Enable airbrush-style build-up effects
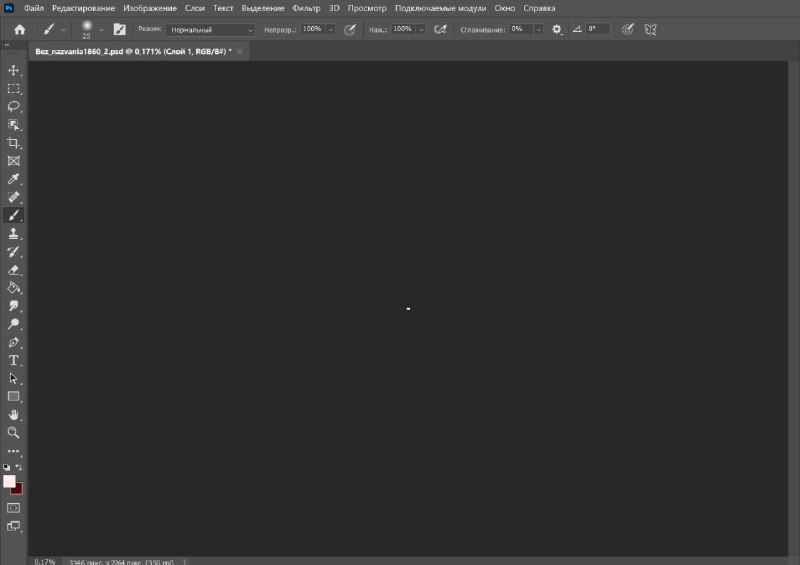 (x=440, y=30)
